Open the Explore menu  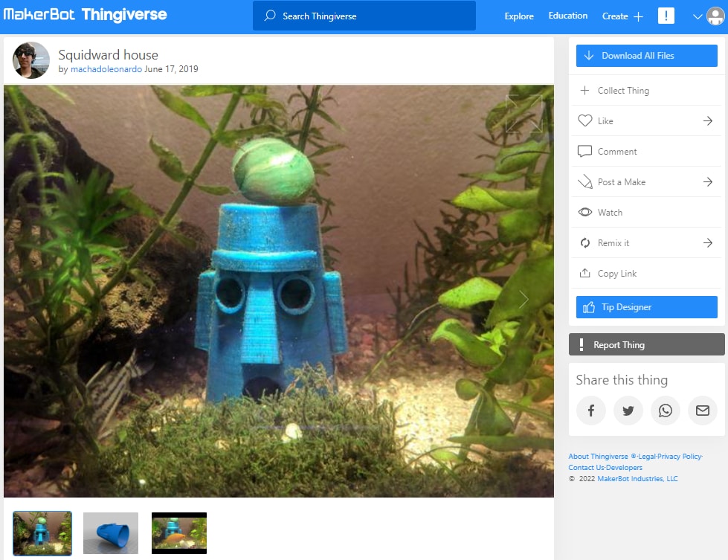tap(518, 16)
